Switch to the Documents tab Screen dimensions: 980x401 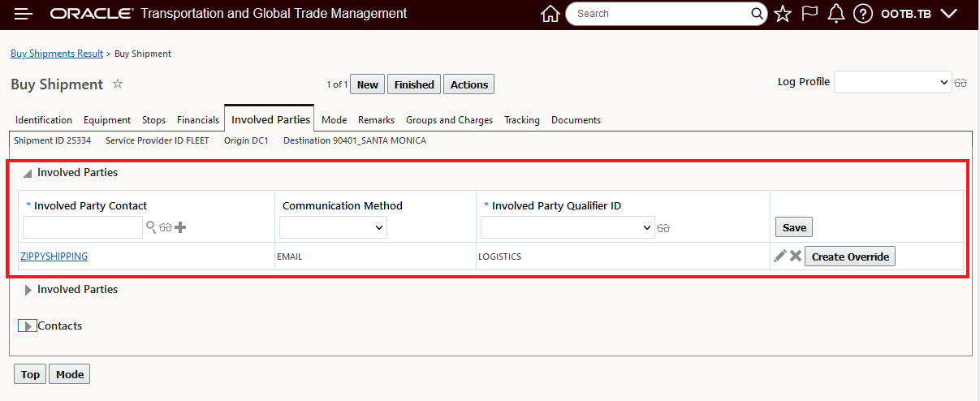576,120
